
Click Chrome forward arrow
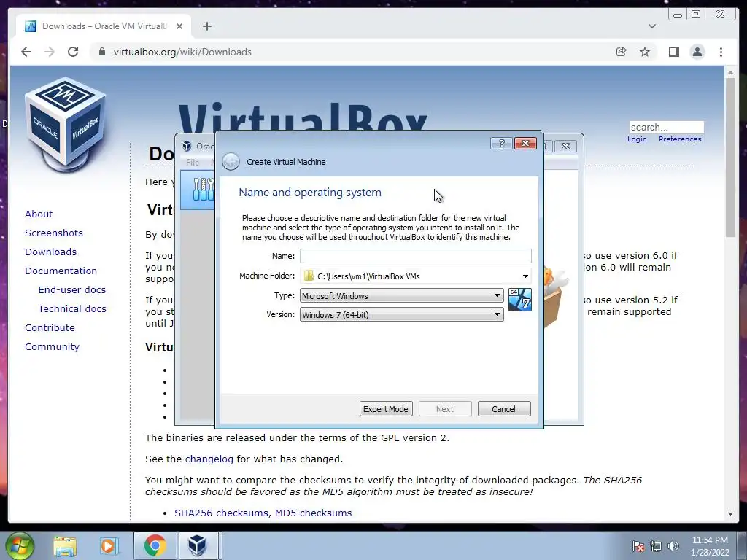click(50, 52)
